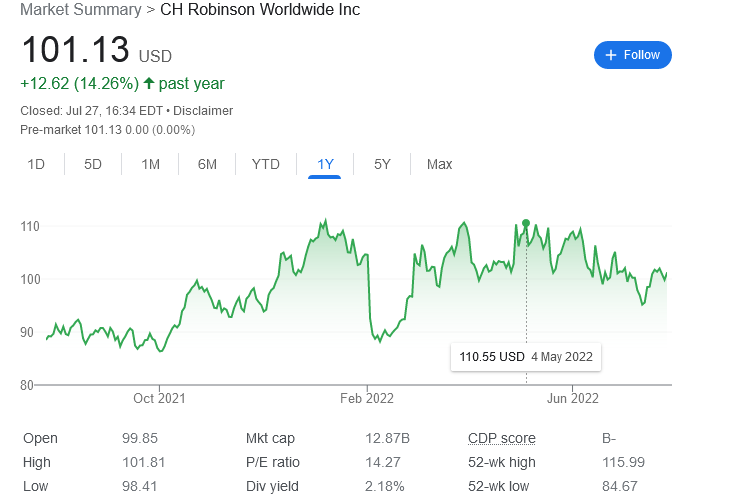Image resolution: width=732 pixels, height=503 pixels.
Task: Open the Disclaimer link
Action: (x=203, y=111)
